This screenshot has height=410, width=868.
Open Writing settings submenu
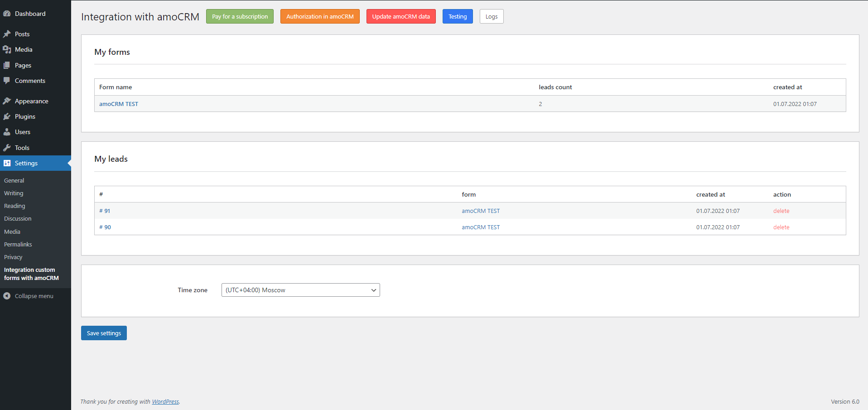pyautogui.click(x=14, y=193)
